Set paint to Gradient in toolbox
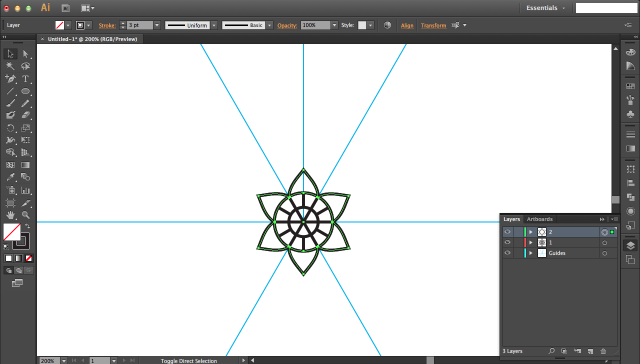 [x=18, y=258]
